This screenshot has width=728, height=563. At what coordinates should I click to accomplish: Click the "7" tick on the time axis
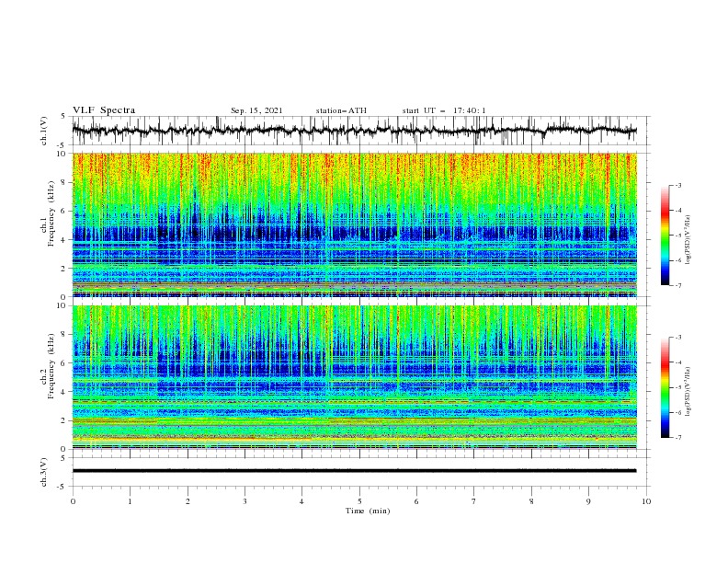pyautogui.click(x=474, y=501)
